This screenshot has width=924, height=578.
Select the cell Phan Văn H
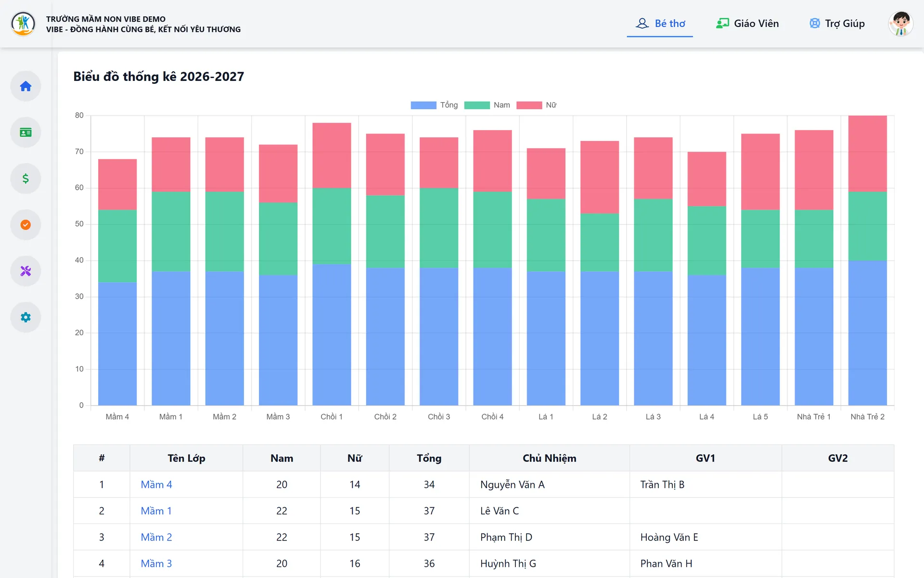706,564
